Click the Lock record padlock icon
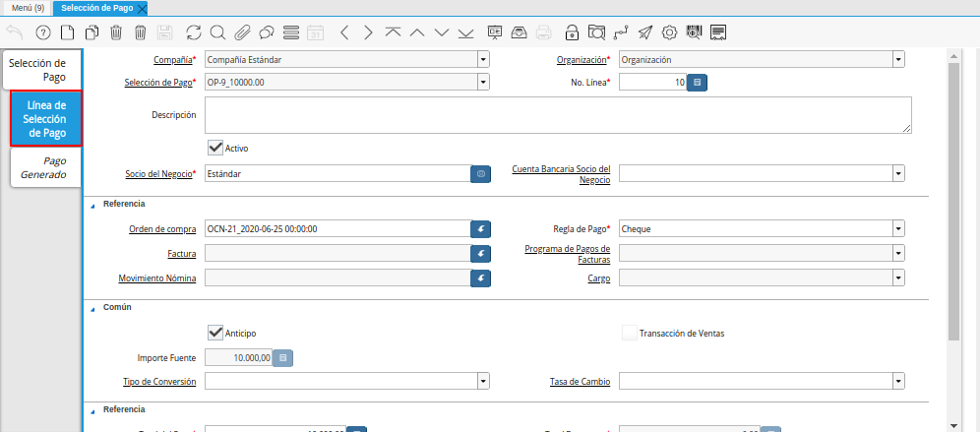The image size is (980, 432). pyautogui.click(x=572, y=32)
